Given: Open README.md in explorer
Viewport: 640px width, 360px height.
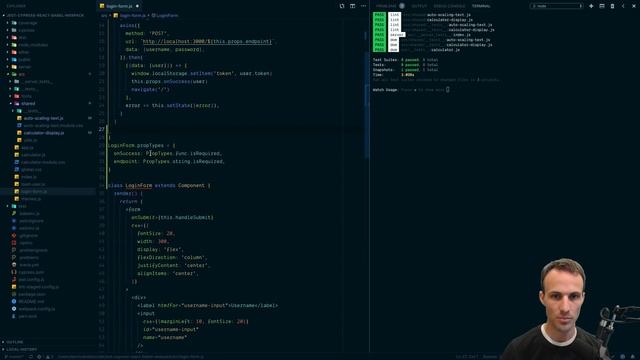Looking at the screenshot, I should coord(31,302).
